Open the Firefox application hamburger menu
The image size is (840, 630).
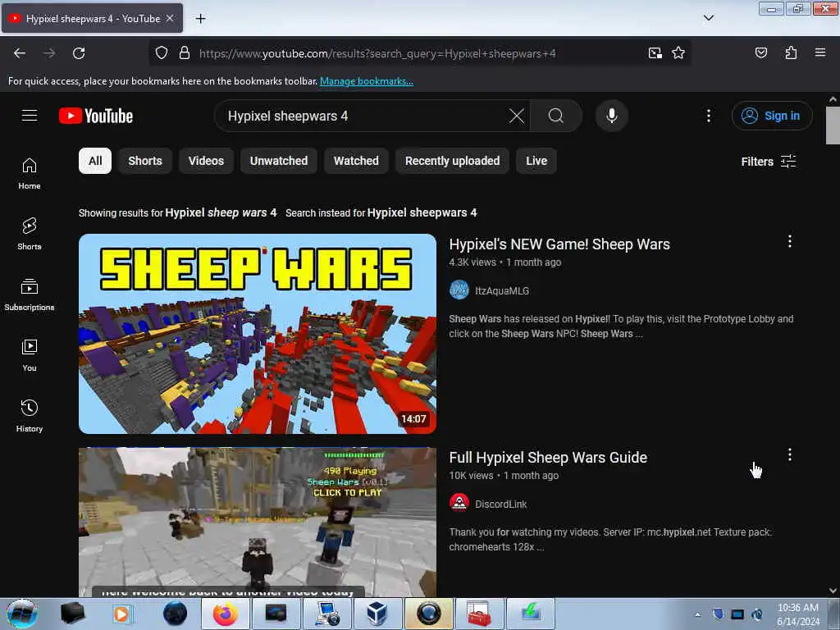point(820,52)
